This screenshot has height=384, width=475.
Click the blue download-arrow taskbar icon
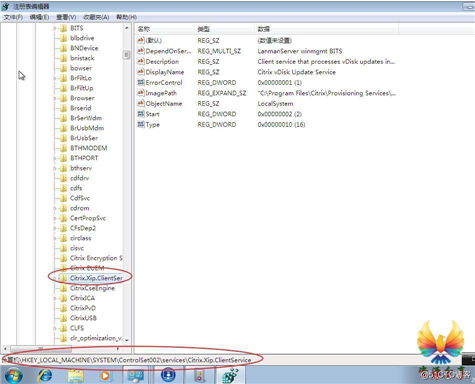coord(168,375)
